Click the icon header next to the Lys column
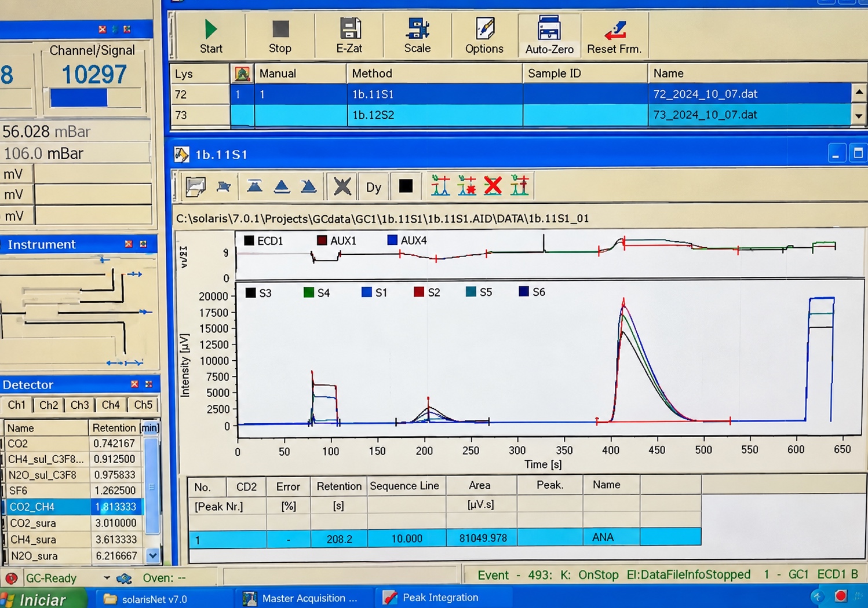This screenshot has width=868, height=608. 242,74
